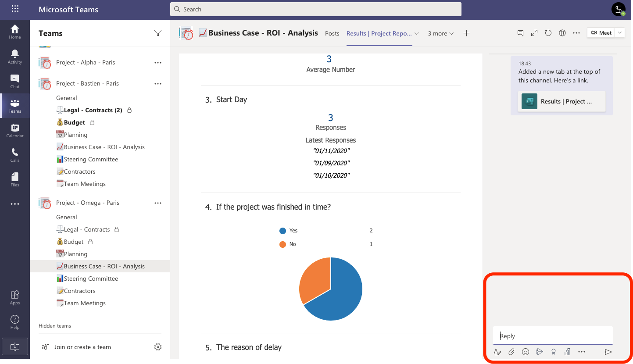Toggle the tab conversation icon

coord(521,33)
